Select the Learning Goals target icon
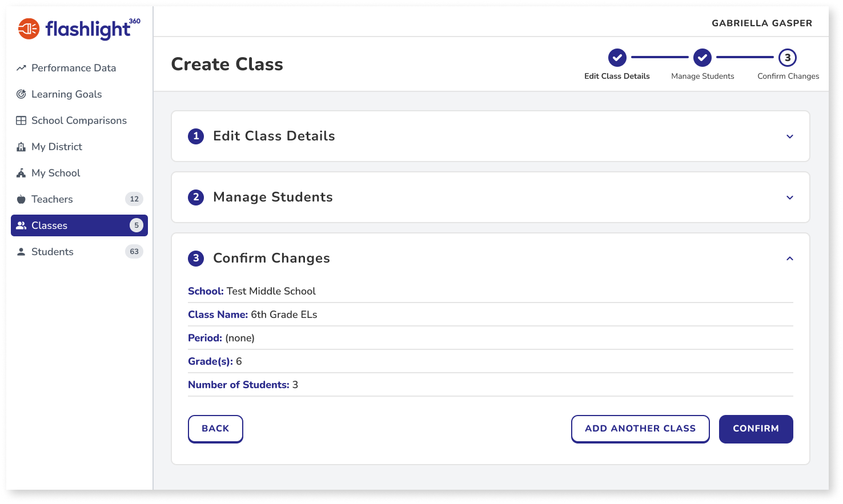The image size is (843, 504). pos(21,94)
